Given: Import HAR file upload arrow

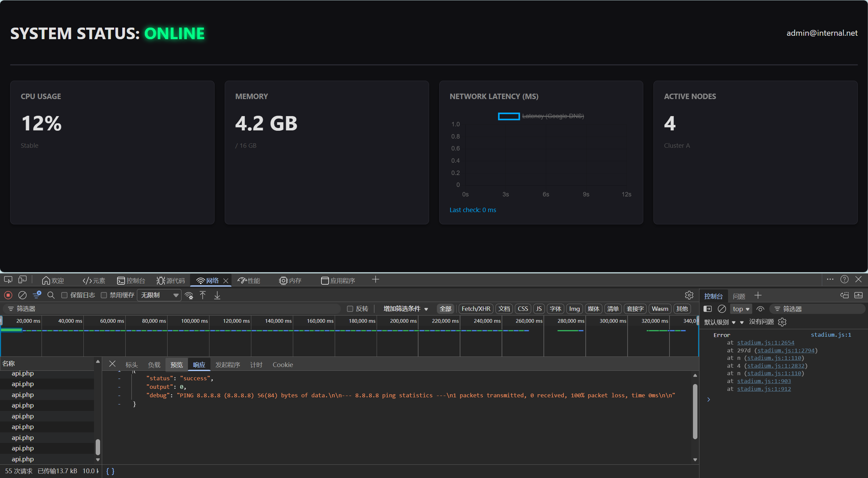Looking at the screenshot, I should 203,295.
